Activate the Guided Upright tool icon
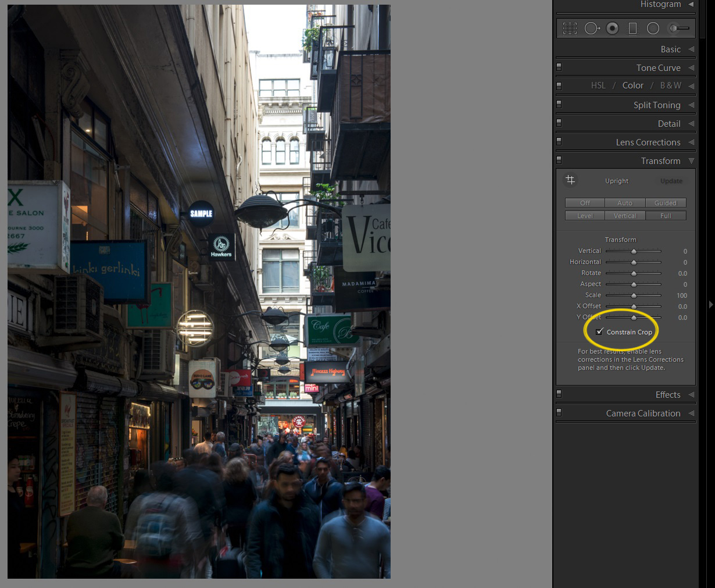Viewport: 715px width, 588px height. coord(570,180)
